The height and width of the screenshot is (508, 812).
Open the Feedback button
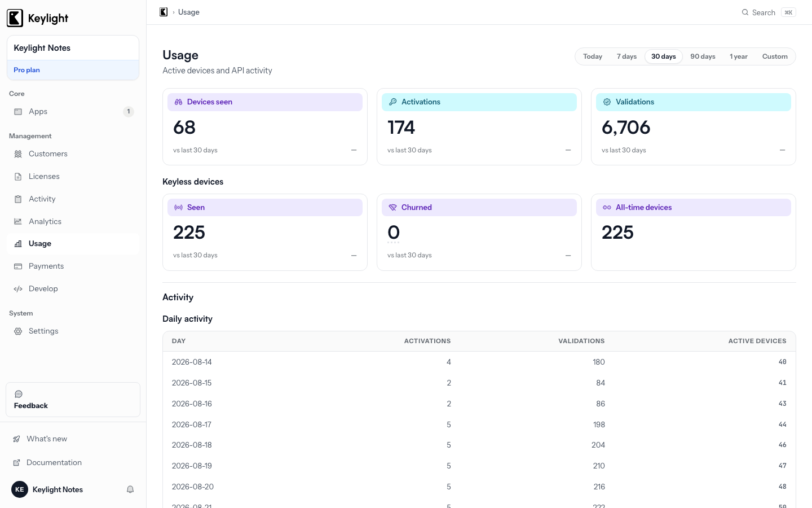pyautogui.click(x=73, y=400)
